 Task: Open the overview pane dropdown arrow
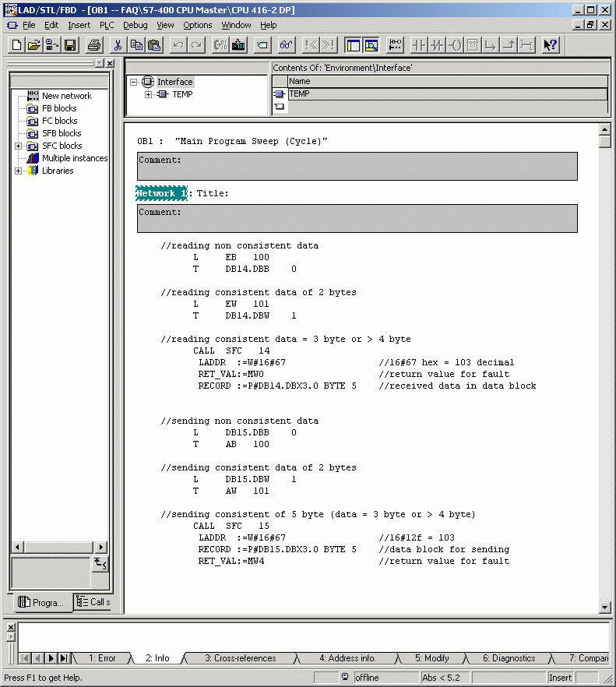pos(100,63)
